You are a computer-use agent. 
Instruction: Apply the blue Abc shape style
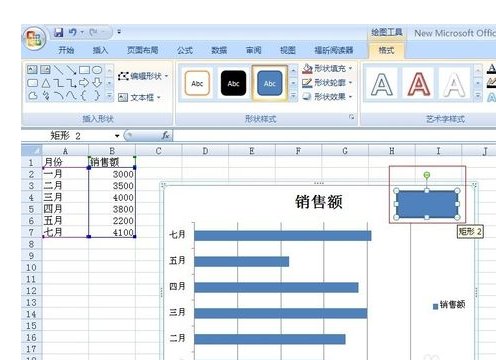[x=270, y=83]
